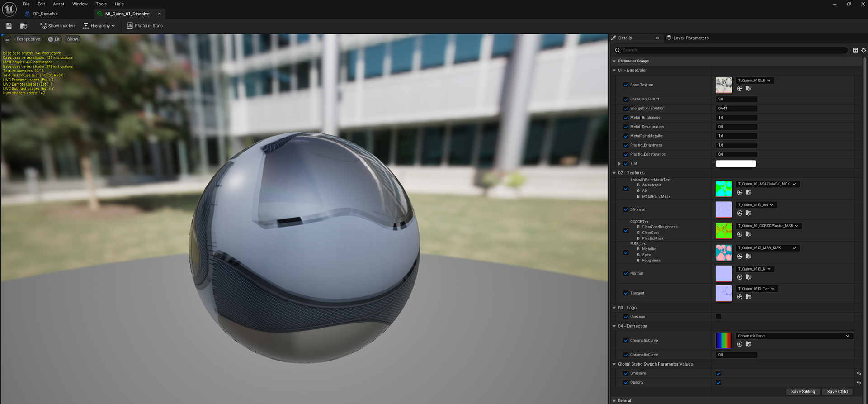
Task: Use selected asset arrow for AnisoAOPaintMaskTex
Action: (x=740, y=192)
